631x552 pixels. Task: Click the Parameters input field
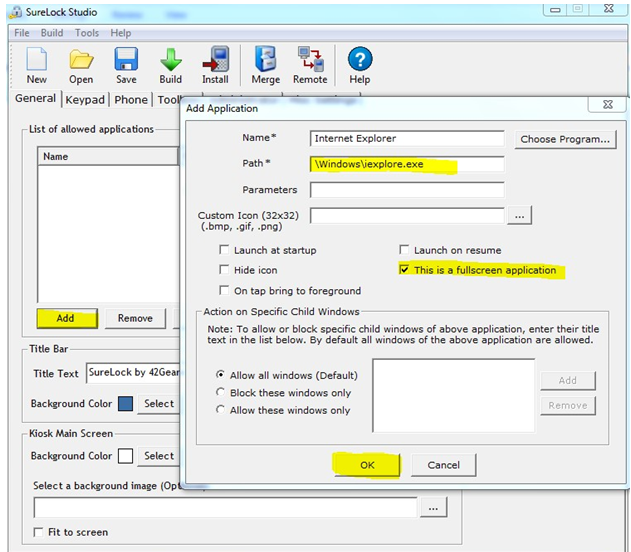[406, 189]
